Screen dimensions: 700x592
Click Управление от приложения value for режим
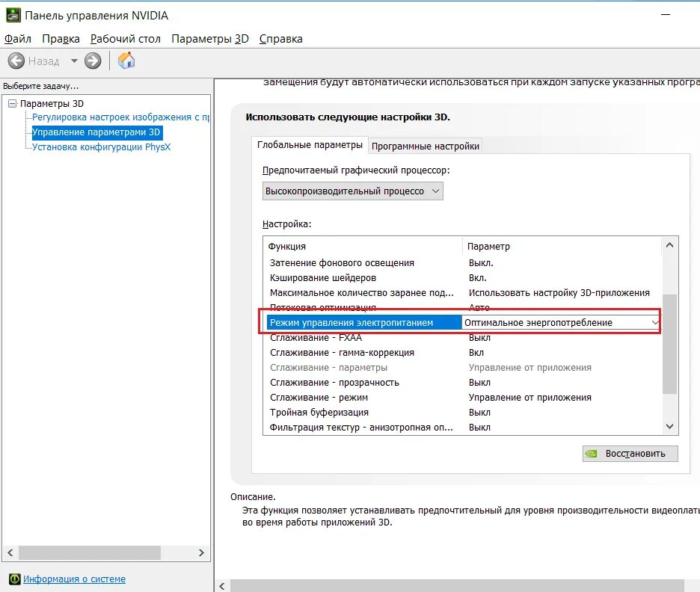tap(530, 398)
